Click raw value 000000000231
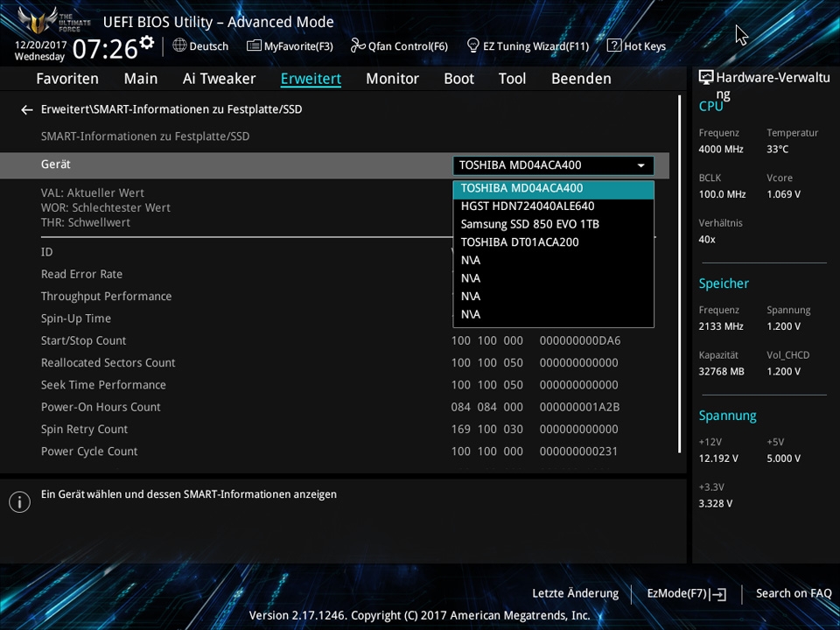The width and height of the screenshot is (840, 630). click(578, 451)
